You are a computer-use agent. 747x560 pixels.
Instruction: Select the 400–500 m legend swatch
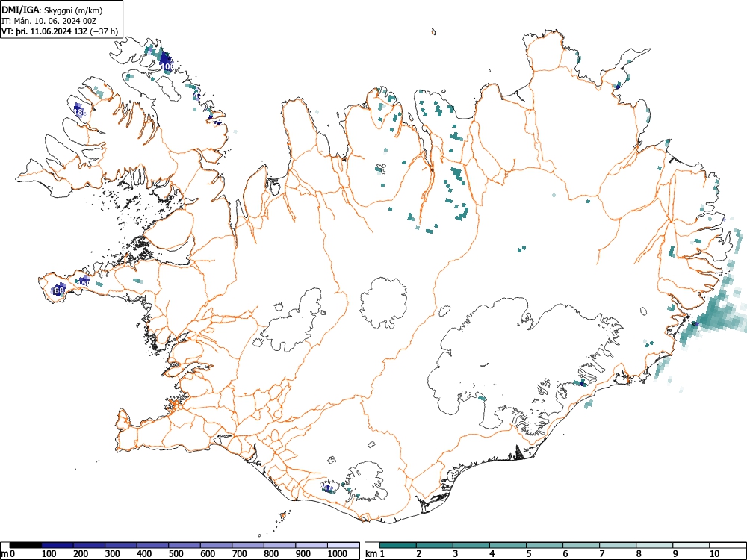point(152,545)
